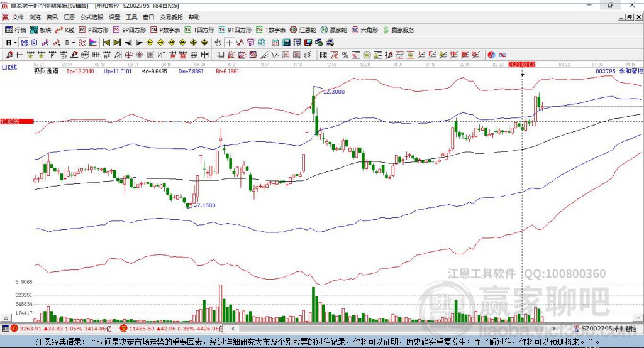Click the 12.3000 high price label

click(x=334, y=92)
